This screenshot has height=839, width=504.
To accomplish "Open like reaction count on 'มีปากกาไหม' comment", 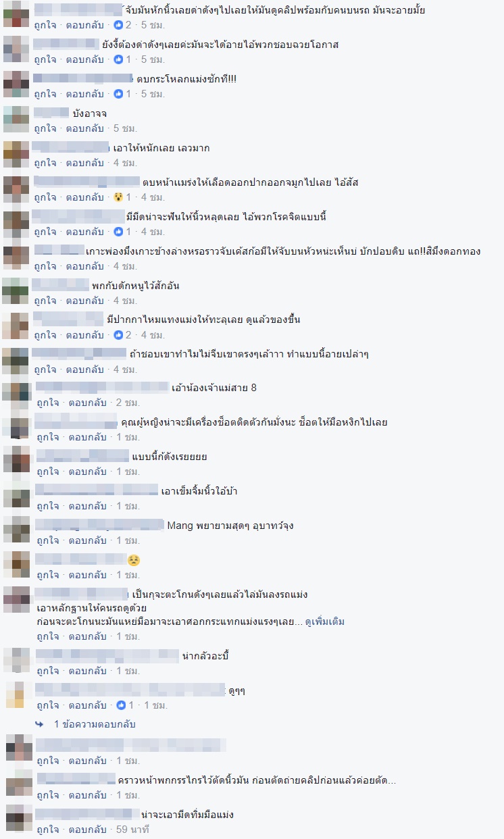I will click(x=123, y=335).
